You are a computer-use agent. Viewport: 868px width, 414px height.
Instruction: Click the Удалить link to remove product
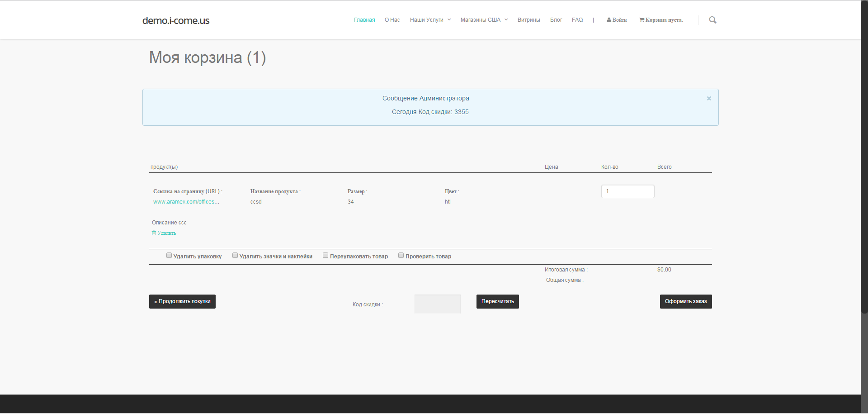tap(167, 233)
